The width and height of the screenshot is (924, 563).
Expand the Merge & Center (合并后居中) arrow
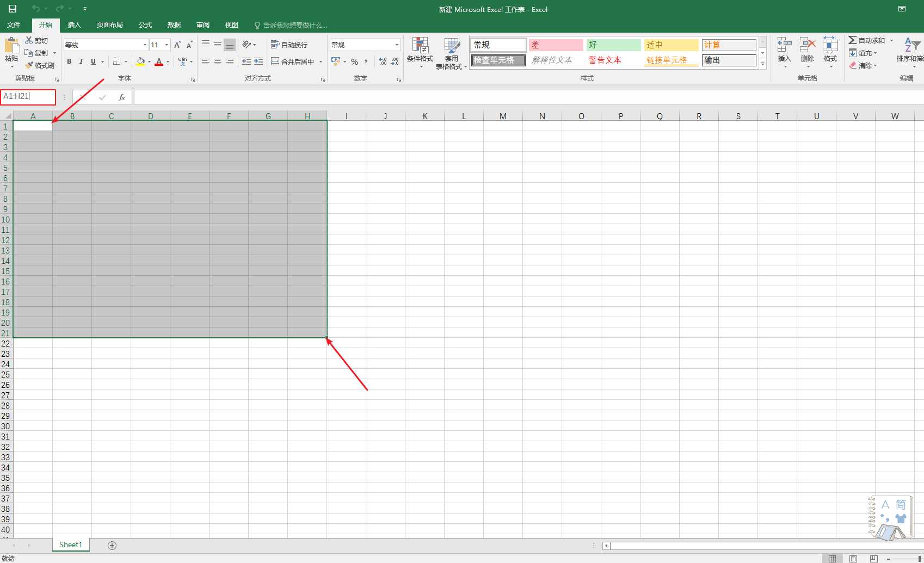(x=321, y=61)
